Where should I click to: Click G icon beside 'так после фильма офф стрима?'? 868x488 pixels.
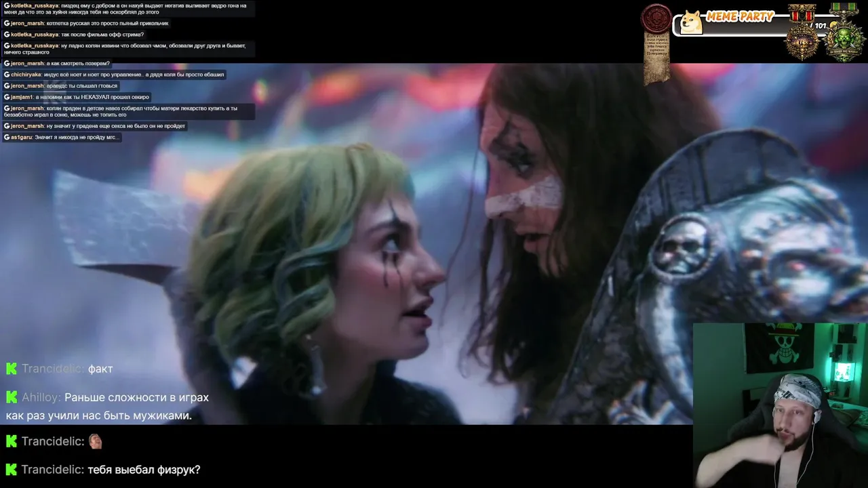pos(7,34)
